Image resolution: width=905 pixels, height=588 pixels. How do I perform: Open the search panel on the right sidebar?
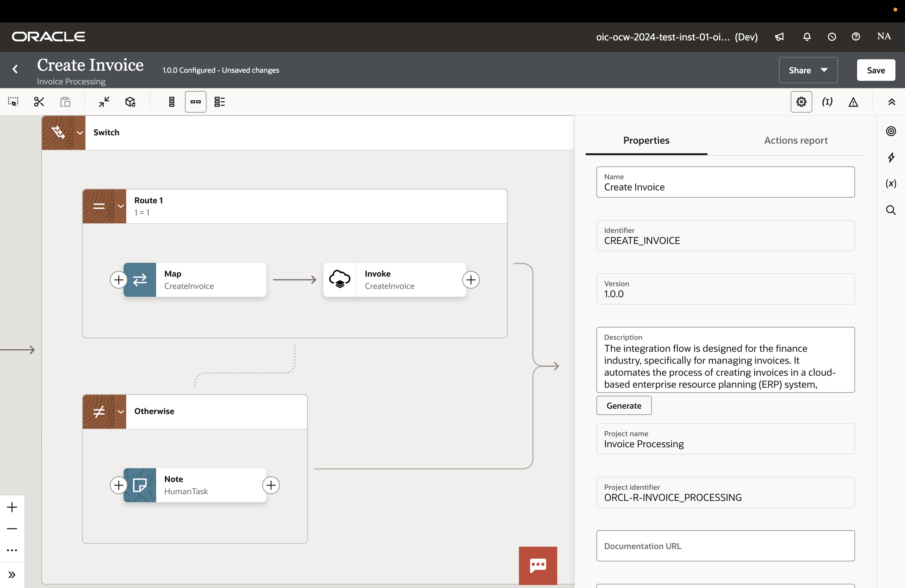click(x=891, y=210)
